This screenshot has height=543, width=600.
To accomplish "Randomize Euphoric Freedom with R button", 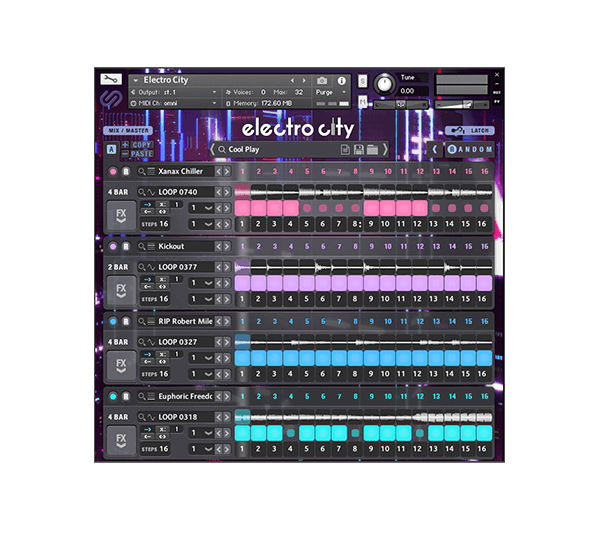I will pyautogui.click(x=126, y=396).
